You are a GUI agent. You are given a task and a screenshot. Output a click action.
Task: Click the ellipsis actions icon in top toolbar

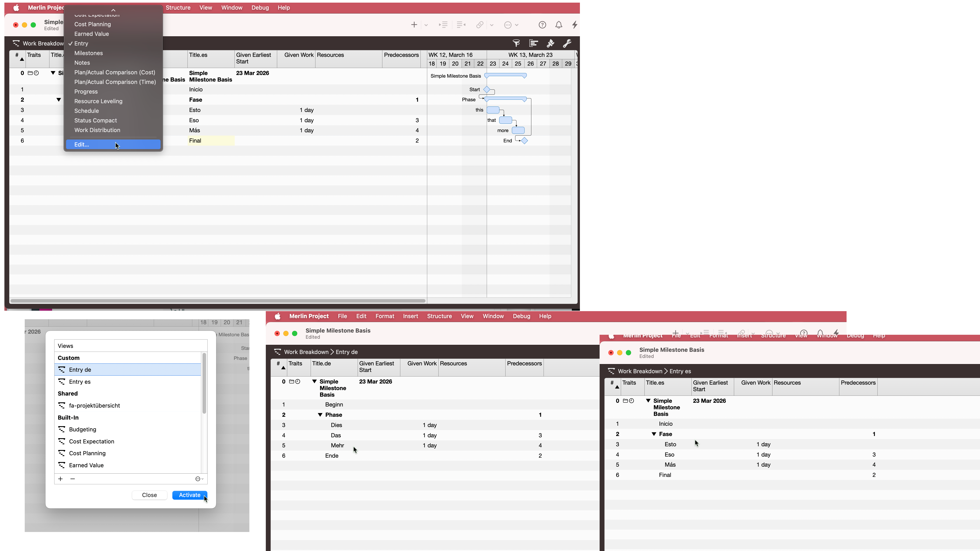pos(508,25)
